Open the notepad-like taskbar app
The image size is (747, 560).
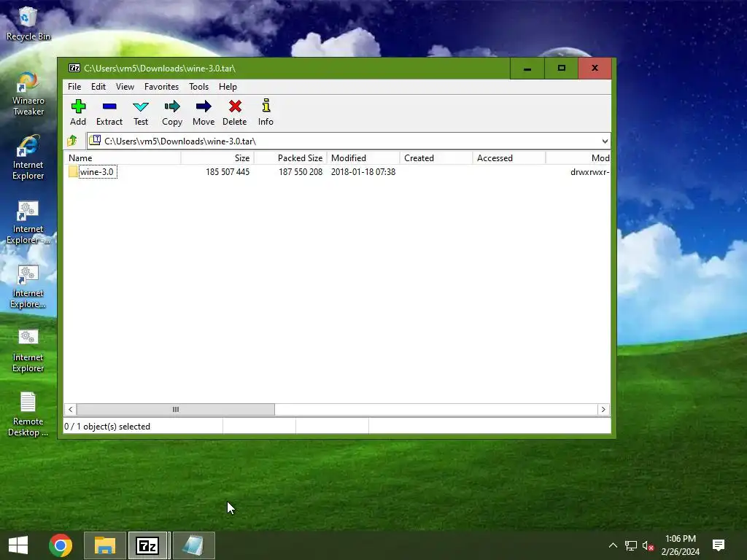(193, 545)
